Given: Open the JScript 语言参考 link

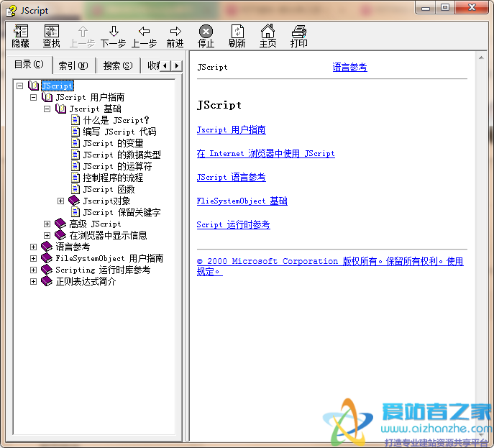Looking at the screenshot, I should click(232, 177).
